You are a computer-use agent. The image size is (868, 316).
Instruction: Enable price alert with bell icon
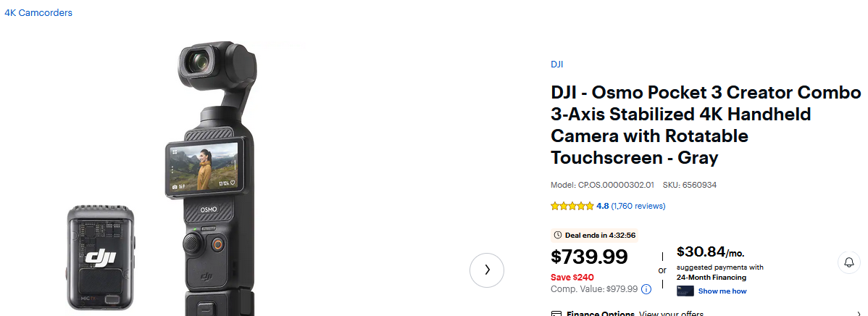[x=848, y=262]
